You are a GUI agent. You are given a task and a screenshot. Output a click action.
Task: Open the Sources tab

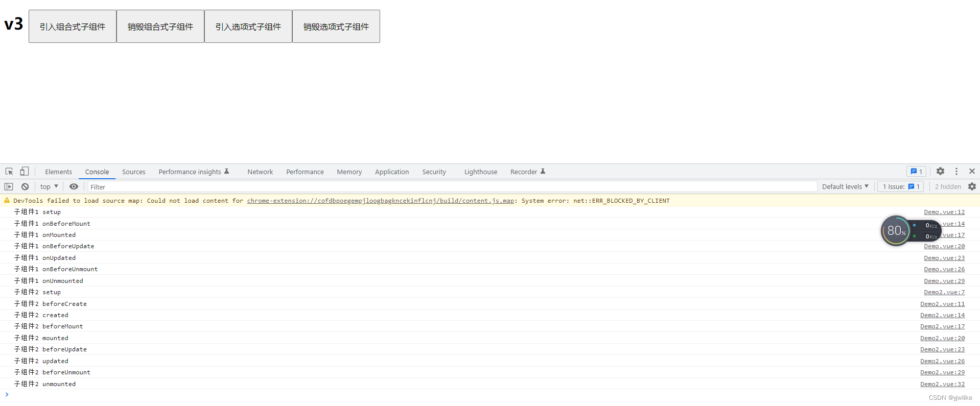[133, 172]
